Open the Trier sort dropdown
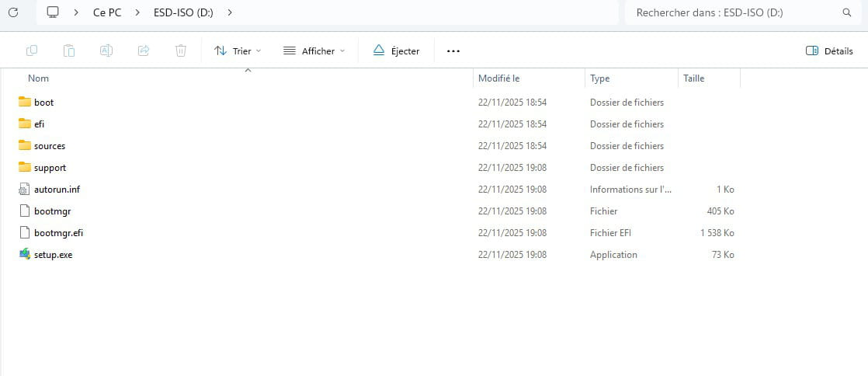 coord(238,51)
